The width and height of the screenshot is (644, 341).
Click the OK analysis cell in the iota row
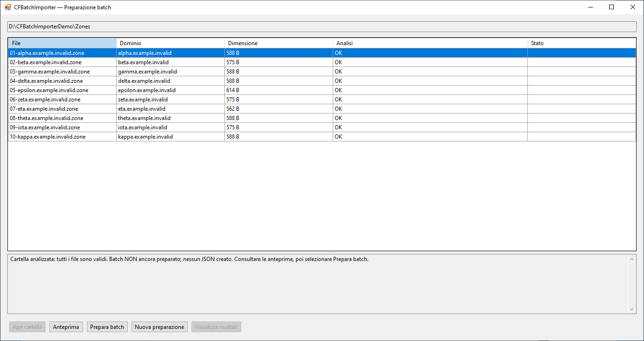pos(430,127)
